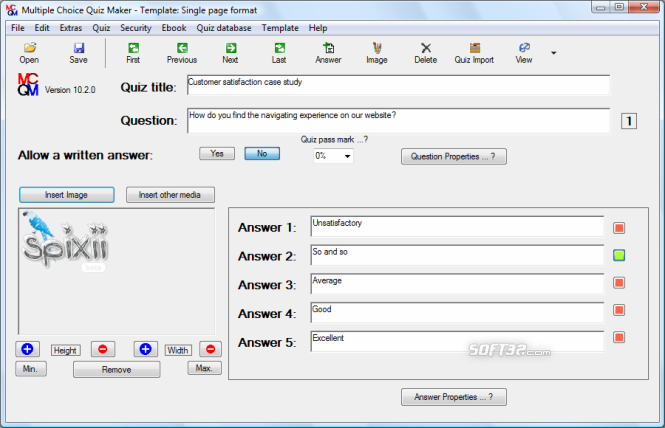The height and width of the screenshot is (428, 665).
Task: Click the Image toolbar icon
Action: pyautogui.click(x=377, y=53)
